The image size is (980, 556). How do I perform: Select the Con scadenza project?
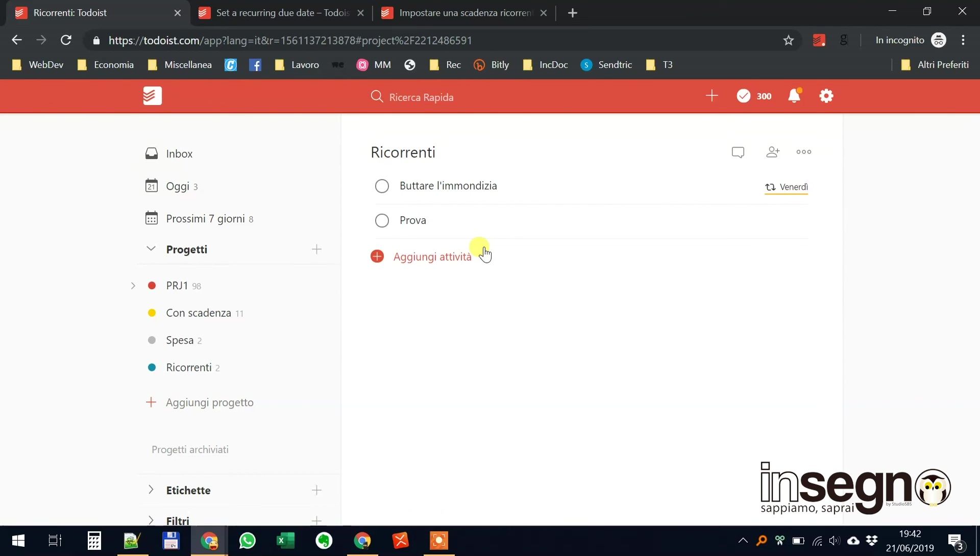coord(199,313)
